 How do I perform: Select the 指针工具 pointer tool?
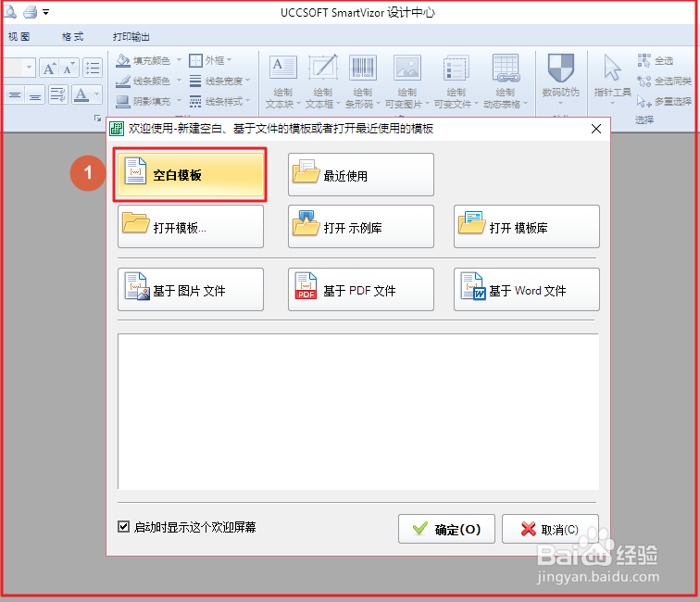612,76
